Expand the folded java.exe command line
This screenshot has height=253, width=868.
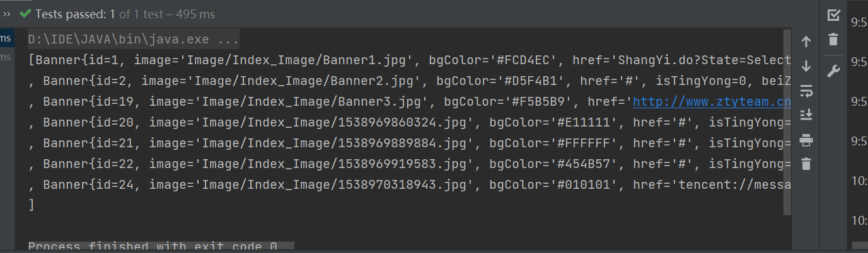133,40
